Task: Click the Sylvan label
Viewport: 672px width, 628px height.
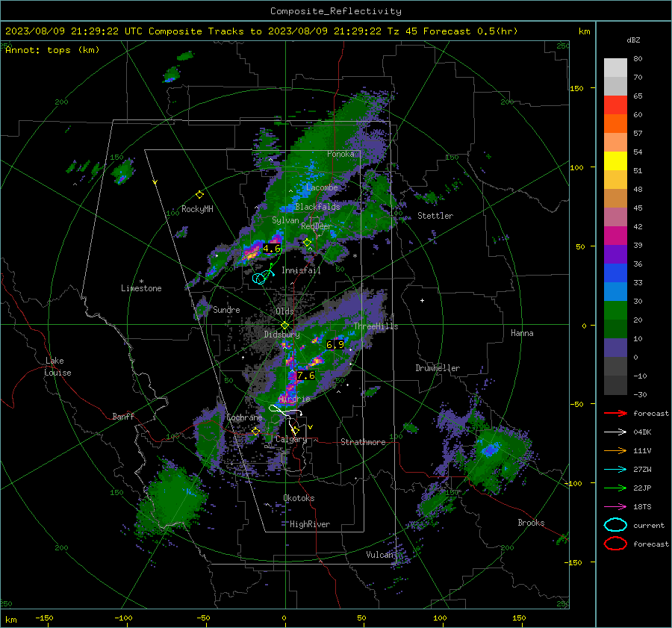Action: (x=285, y=220)
